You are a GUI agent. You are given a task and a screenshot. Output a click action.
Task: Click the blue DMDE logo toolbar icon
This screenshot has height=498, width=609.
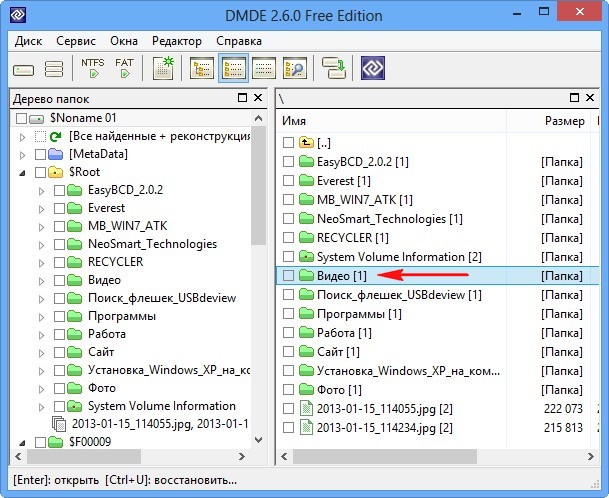point(373,68)
